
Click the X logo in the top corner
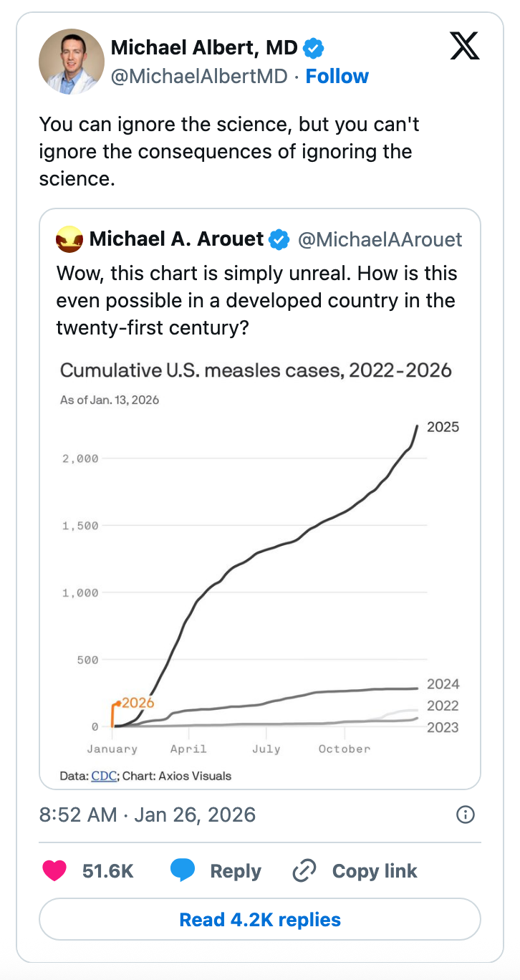[x=464, y=46]
